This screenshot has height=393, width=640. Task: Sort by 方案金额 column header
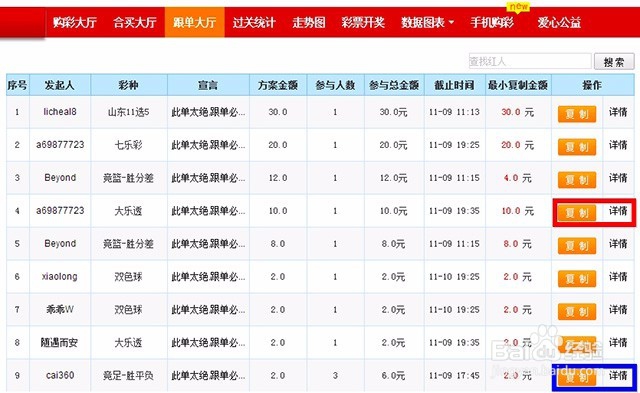tap(278, 85)
